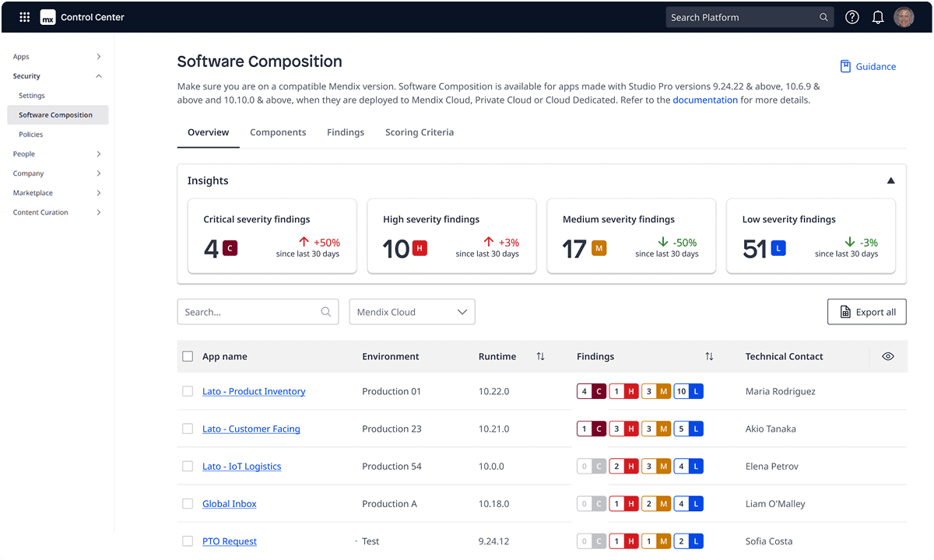934x560 pixels.
Task: Click the magnifier icon in the table search
Action: point(326,312)
